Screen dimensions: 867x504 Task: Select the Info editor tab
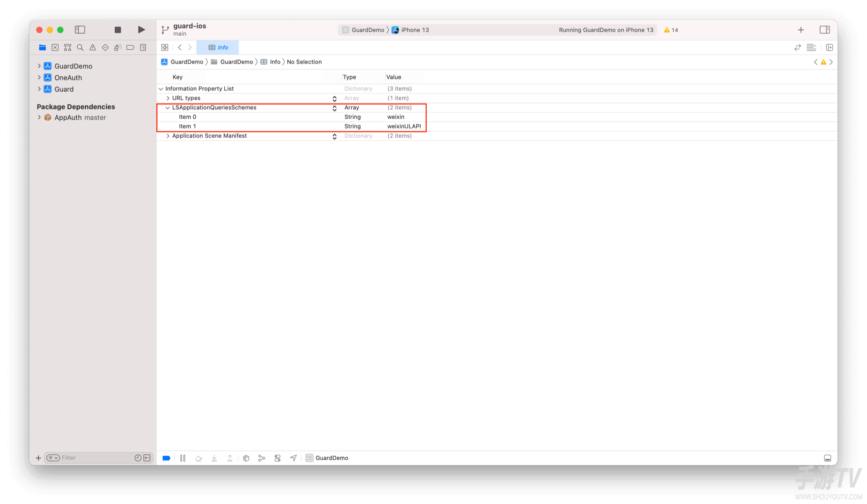pos(218,47)
